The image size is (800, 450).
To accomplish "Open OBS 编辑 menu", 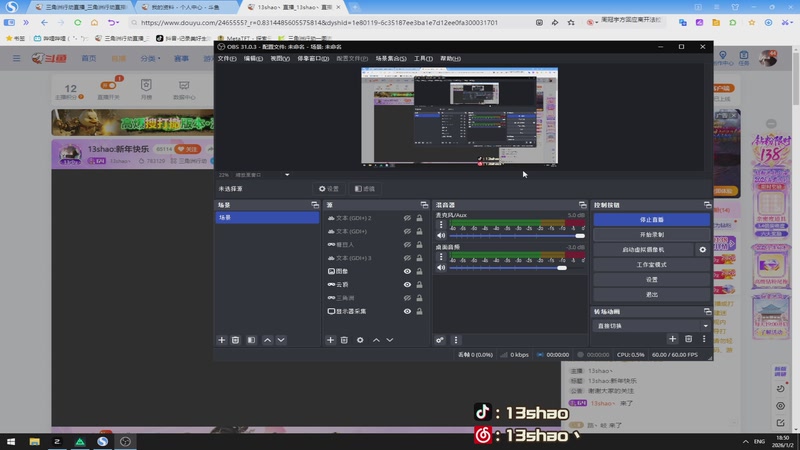I will tap(253, 59).
